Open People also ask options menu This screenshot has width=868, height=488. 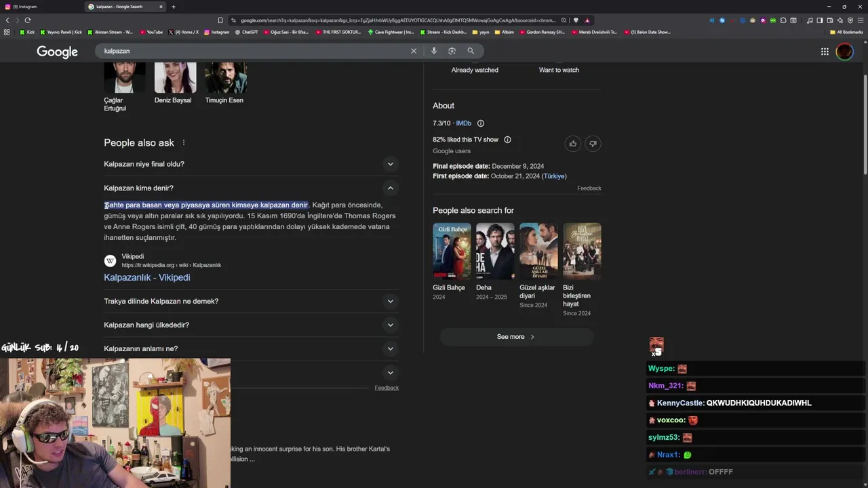183,143
